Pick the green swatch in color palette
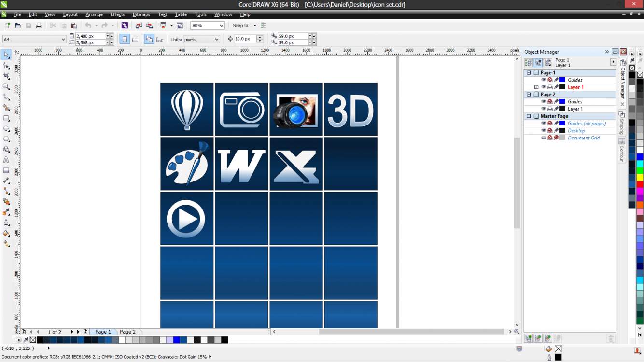The image size is (644, 362). (x=640, y=170)
